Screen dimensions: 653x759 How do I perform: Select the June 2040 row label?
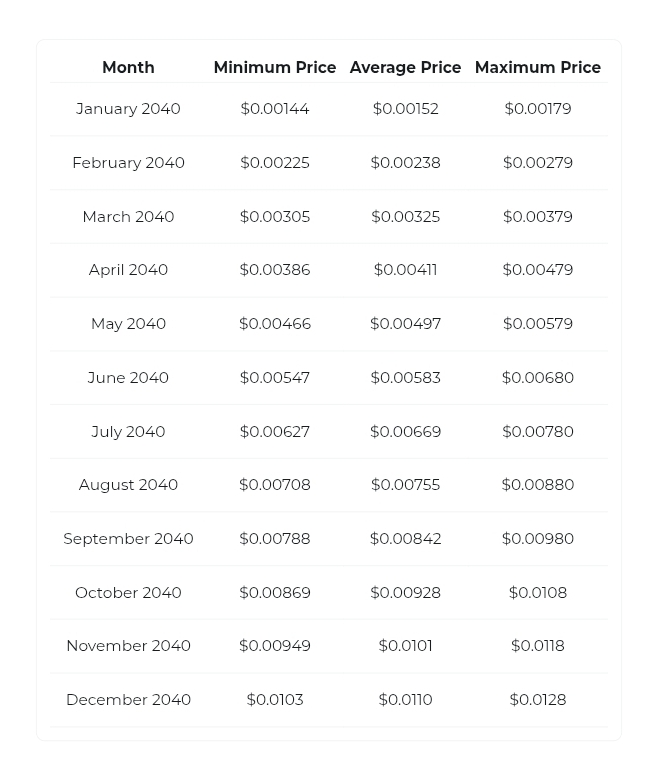(x=128, y=378)
